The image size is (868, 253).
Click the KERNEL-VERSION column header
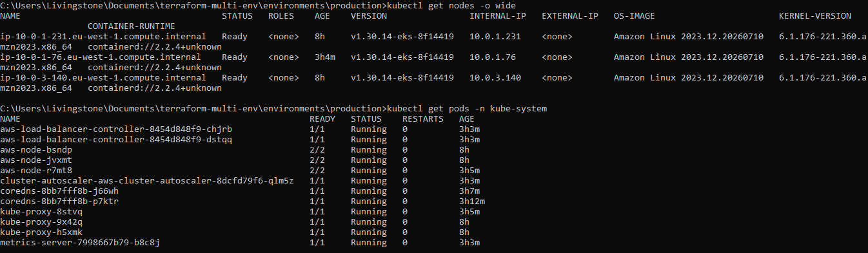(815, 16)
